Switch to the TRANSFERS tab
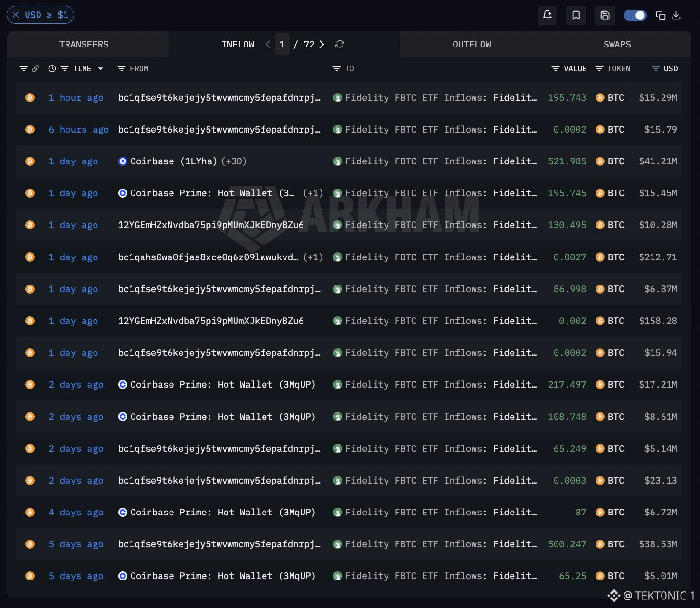The image size is (700, 608). [84, 44]
